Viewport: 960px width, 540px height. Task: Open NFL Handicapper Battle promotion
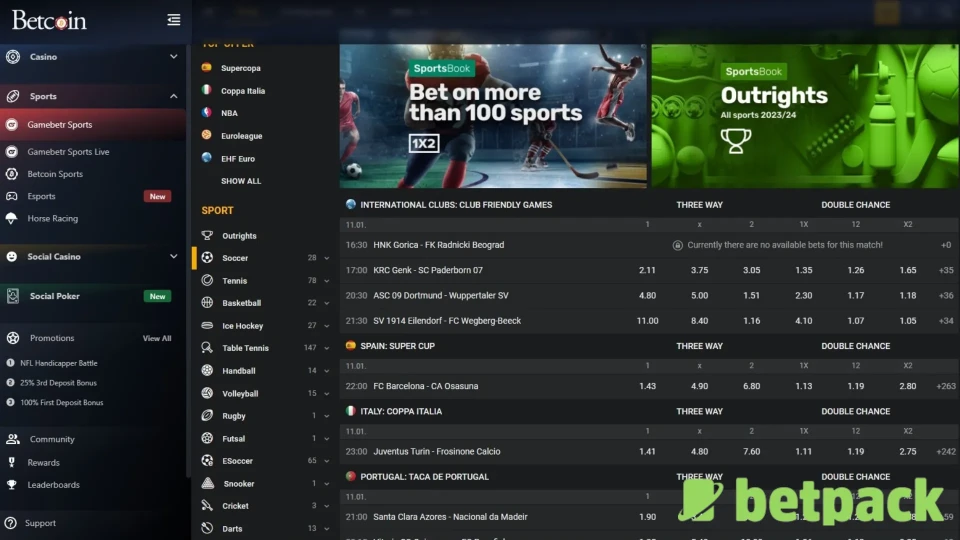click(59, 363)
